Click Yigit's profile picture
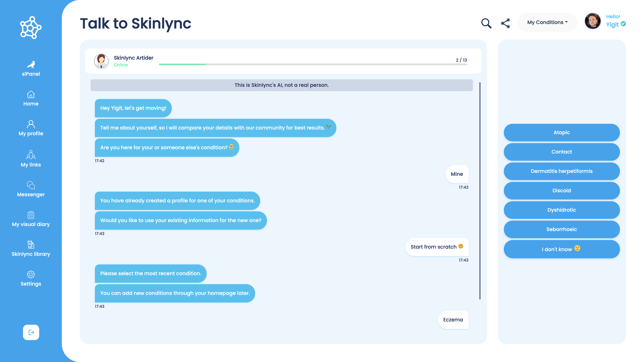 [592, 22]
